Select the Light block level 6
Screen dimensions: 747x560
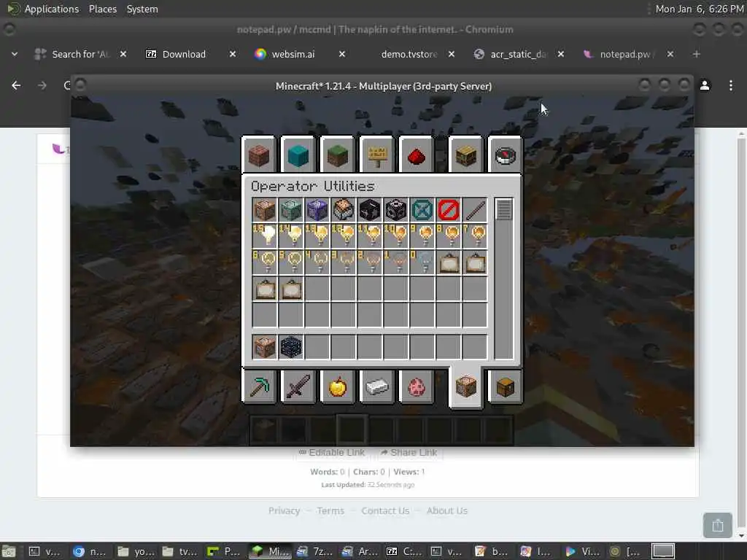(264, 262)
